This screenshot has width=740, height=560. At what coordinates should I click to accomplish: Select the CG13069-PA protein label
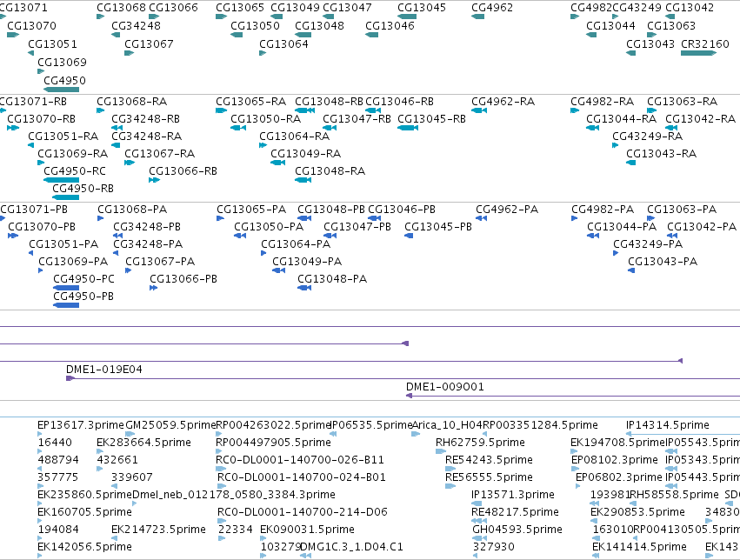point(73,262)
